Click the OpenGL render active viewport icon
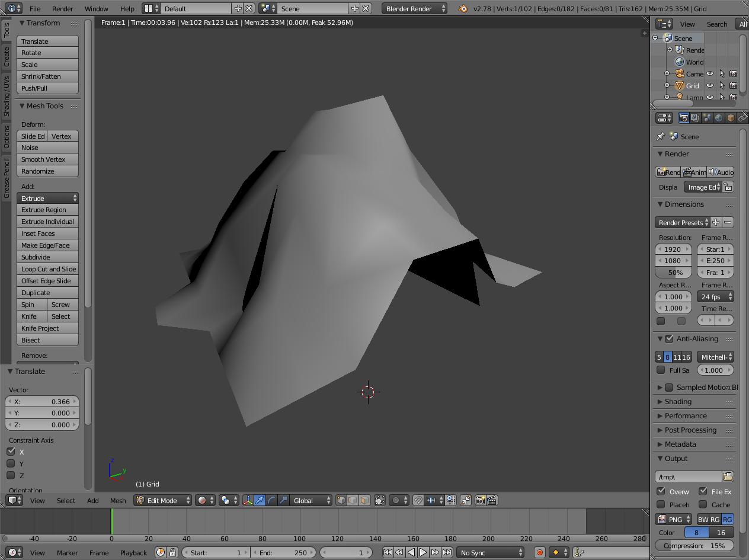The image size is (749, 560). coord(480,500)
